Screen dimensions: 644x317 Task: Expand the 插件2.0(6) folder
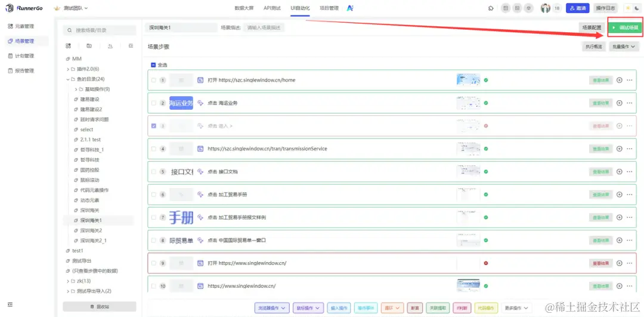tap(68, 69)
